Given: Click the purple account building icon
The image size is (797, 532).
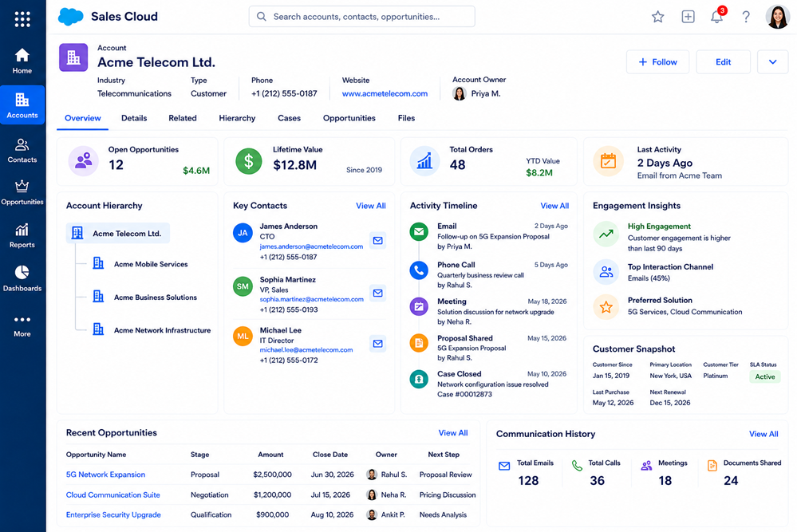Looking at the screenshot, I should pos(73,57).
